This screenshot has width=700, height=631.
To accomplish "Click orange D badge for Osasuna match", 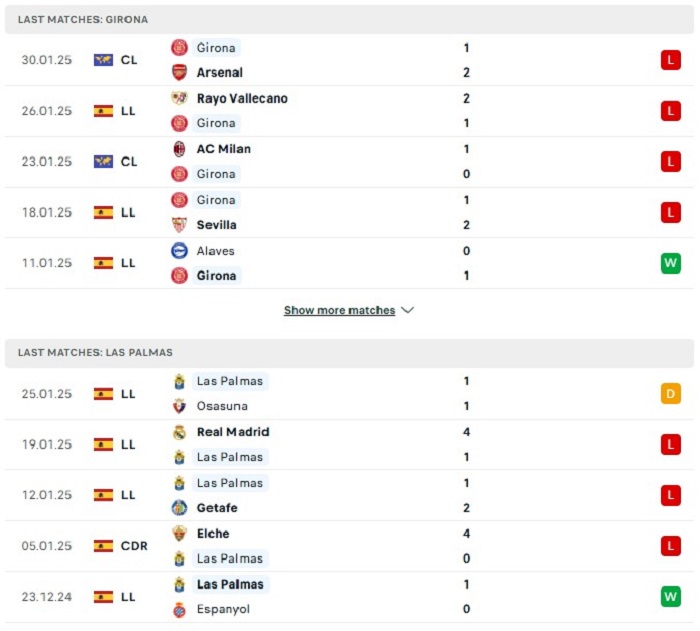I will click(x=671, y=393).
